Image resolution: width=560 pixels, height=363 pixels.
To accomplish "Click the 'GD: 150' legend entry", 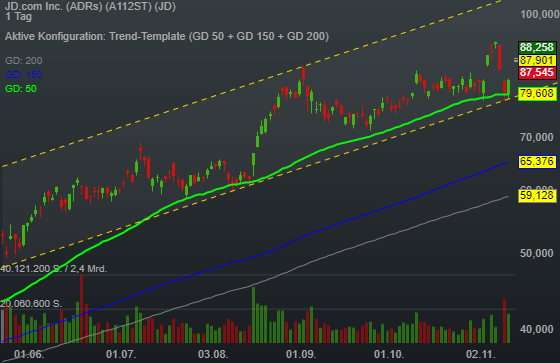I will click(x=24, y=75).
